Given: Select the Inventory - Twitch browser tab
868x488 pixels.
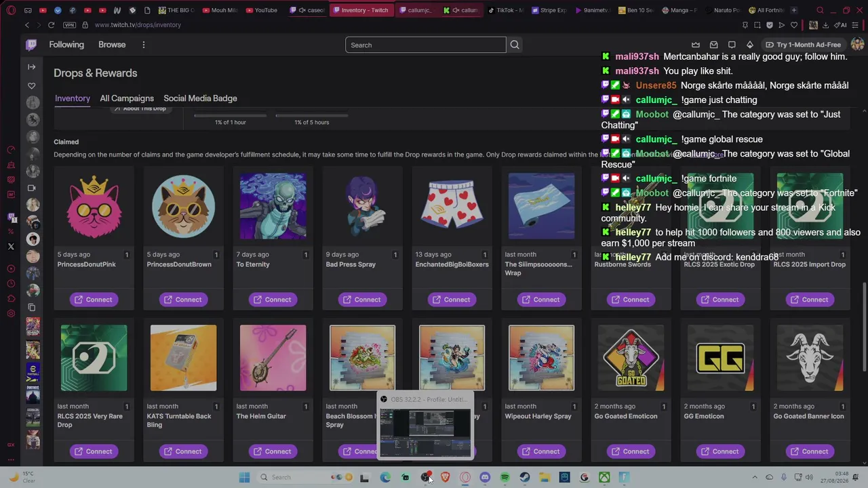Looking at the screenshot, I should 361,10.
